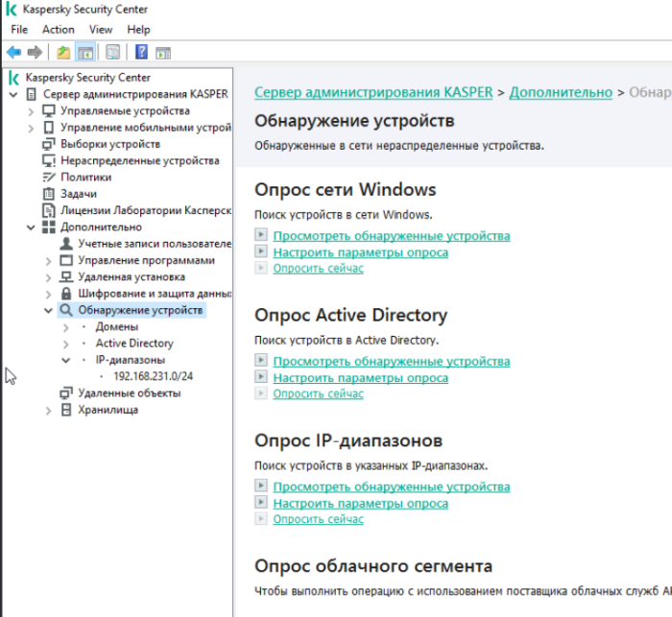This screenshot has height=617, width=672.
Task: Click the icon beside Удаленная установка
Action: (x=66, y=276)
